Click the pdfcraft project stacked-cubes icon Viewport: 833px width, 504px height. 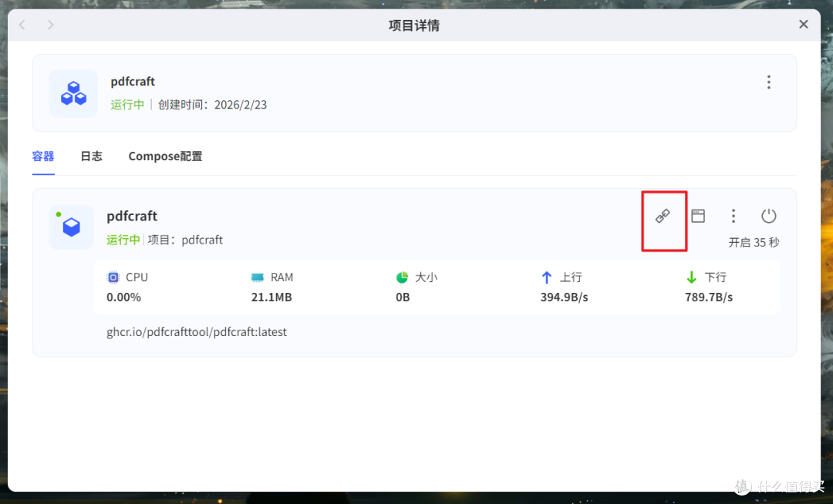[73, 92]
